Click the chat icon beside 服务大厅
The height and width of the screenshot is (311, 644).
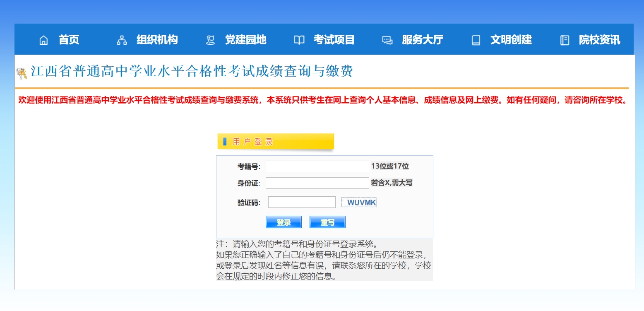387,40
